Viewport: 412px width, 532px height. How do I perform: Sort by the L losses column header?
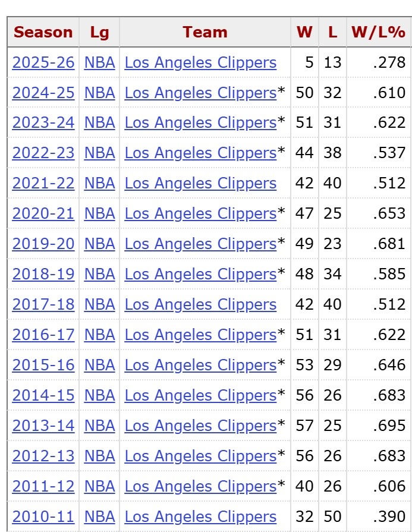coord(332,32)
